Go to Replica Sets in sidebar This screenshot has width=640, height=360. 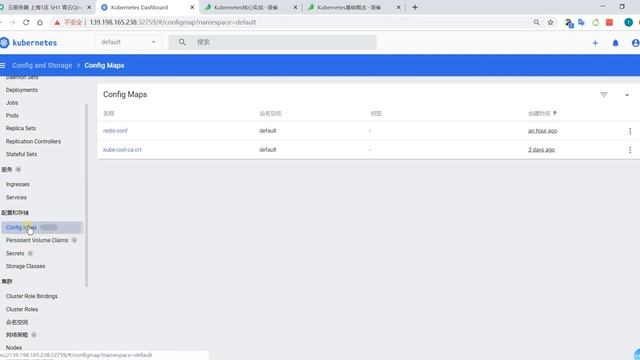click(21, 128)
